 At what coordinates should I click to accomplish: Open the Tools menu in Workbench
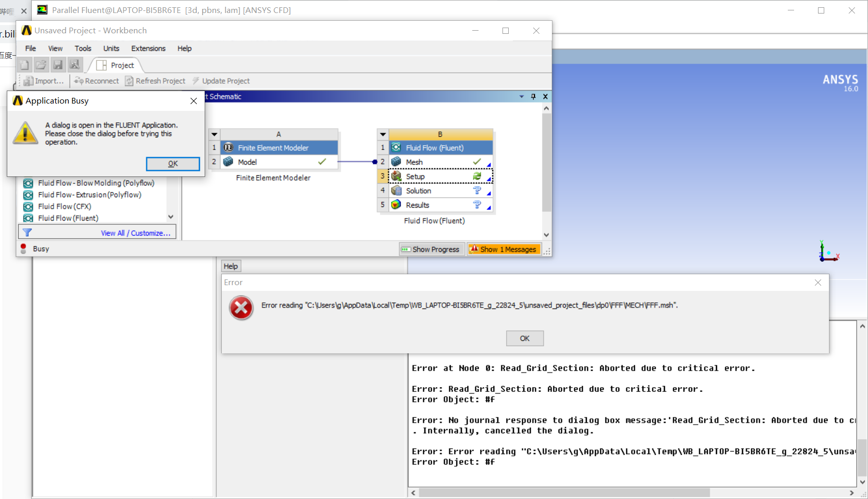pos(83,48)
